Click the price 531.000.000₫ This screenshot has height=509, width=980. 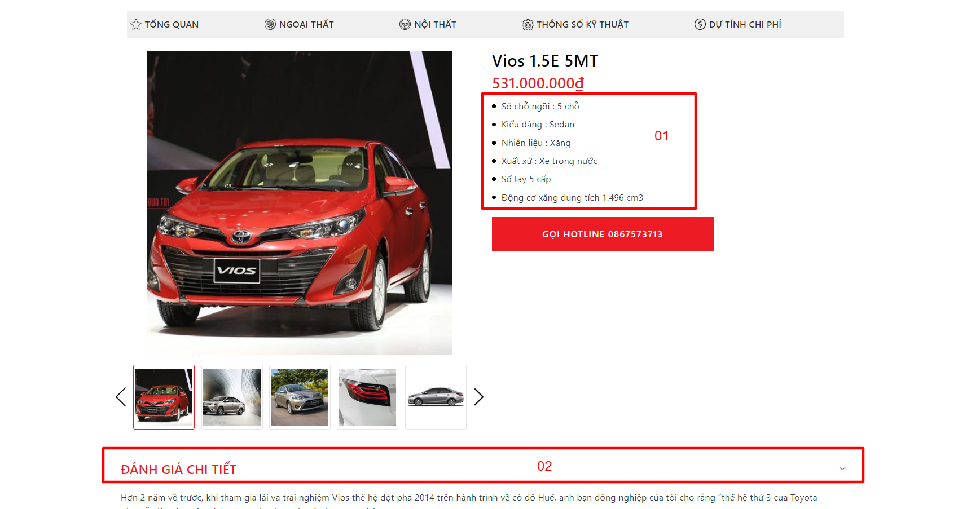pos(538,83)
